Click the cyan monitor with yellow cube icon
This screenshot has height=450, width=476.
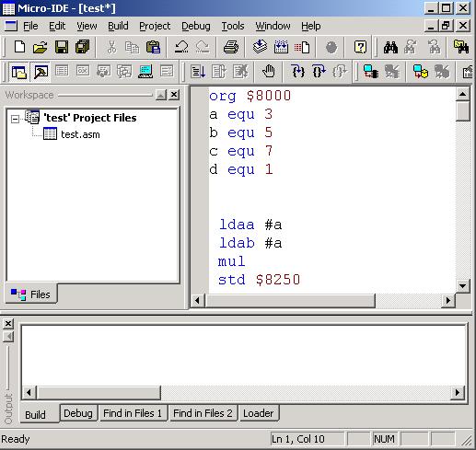tap(421, 72)
